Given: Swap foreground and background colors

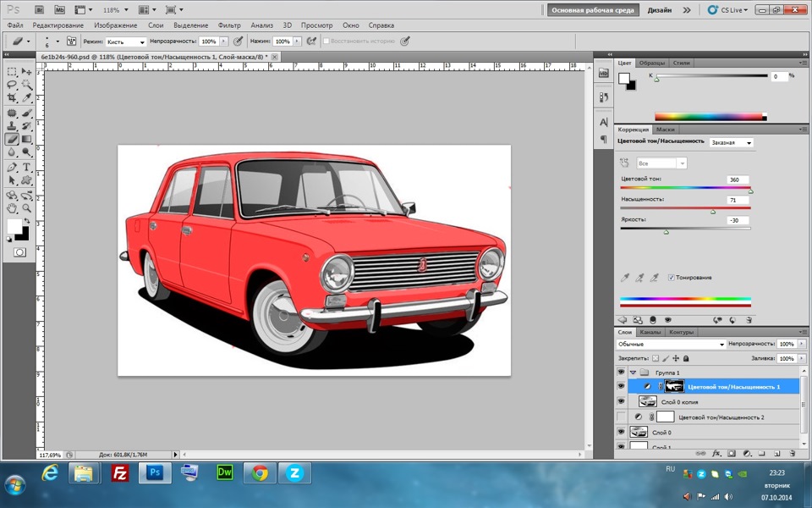Looking at the screenshot, I should click(x=26, y=221).
